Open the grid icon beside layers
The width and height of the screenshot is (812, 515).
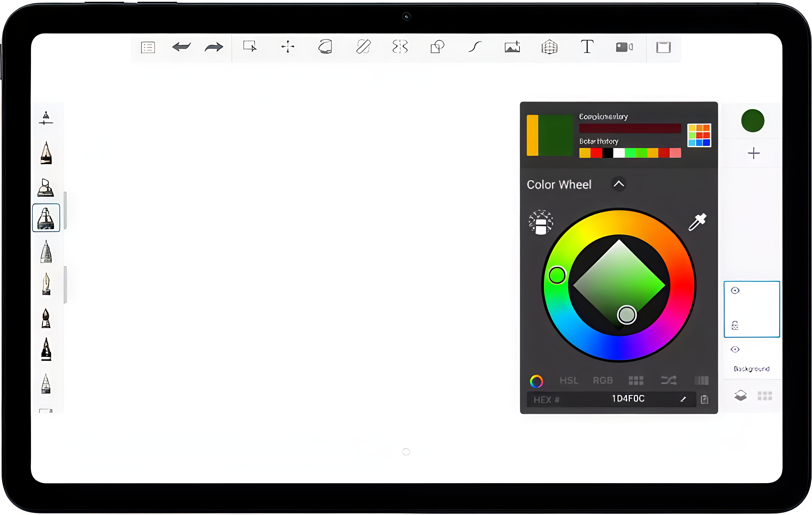pyautogui.click(x=765, y=396)
